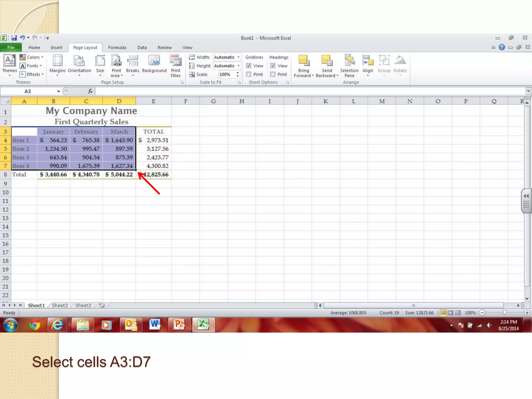This screenshot has width=532, height=399.
Task: Adjust the zoom slider handle
Action: (x=504, y=312)
